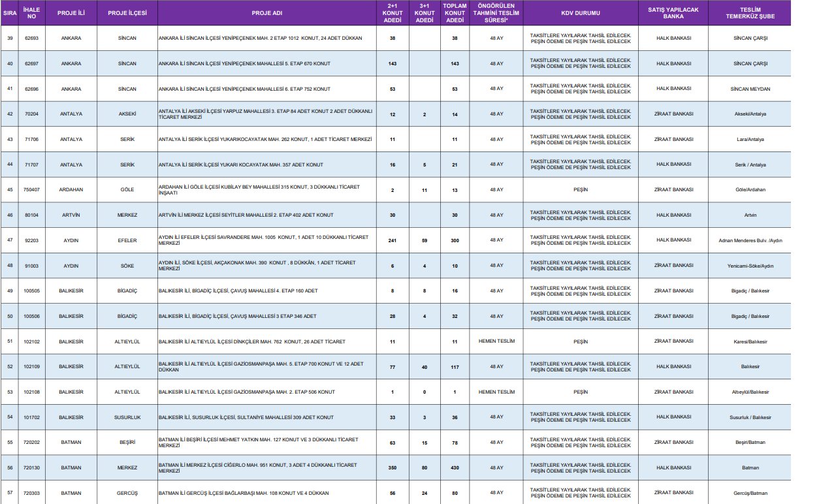Click the AKSEKİ district cell

(x=127, y=114)
